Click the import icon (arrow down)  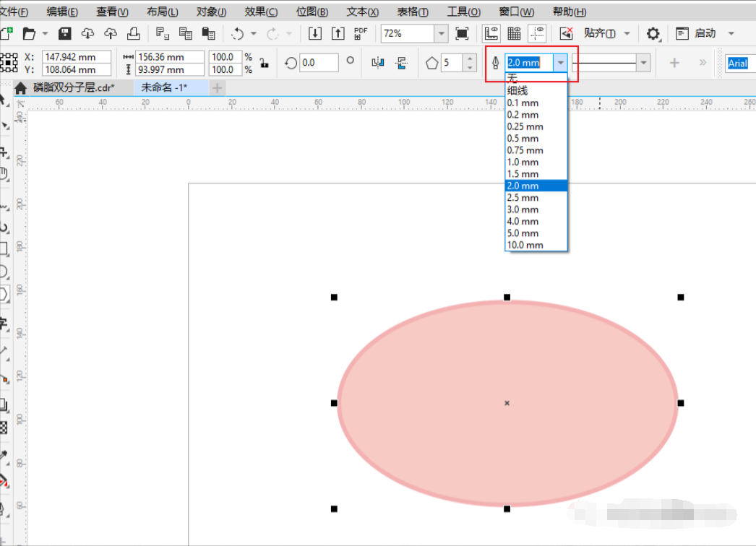pyautogui.click(x=315, y=33)
